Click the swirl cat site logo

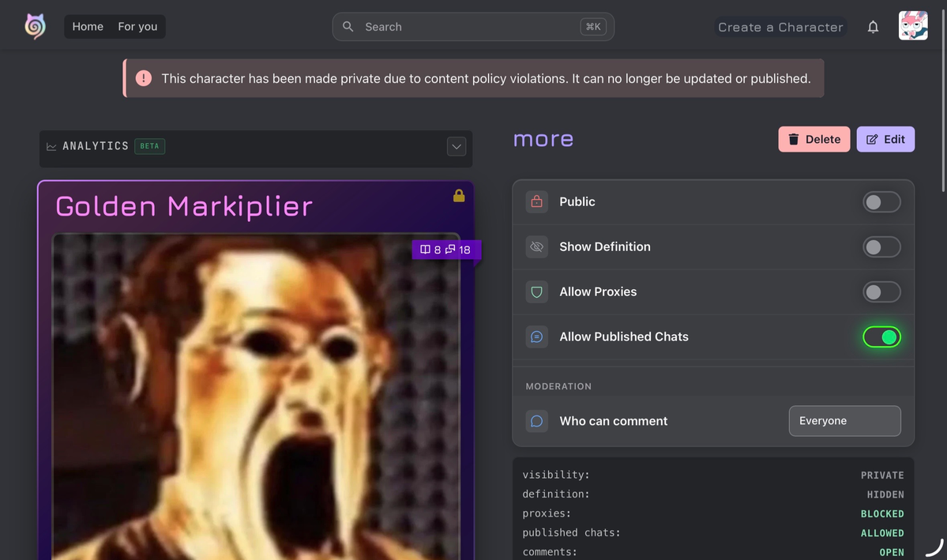click(35, 27)
